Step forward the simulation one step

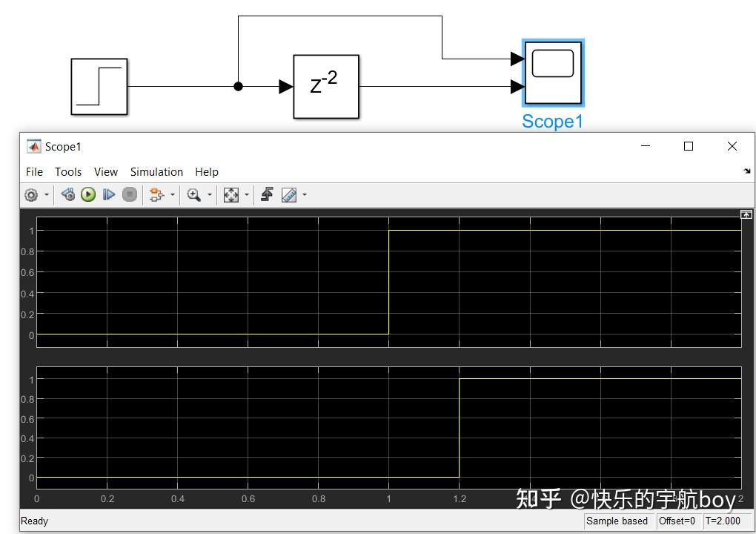pyautogui.click(x=109, y=194)
